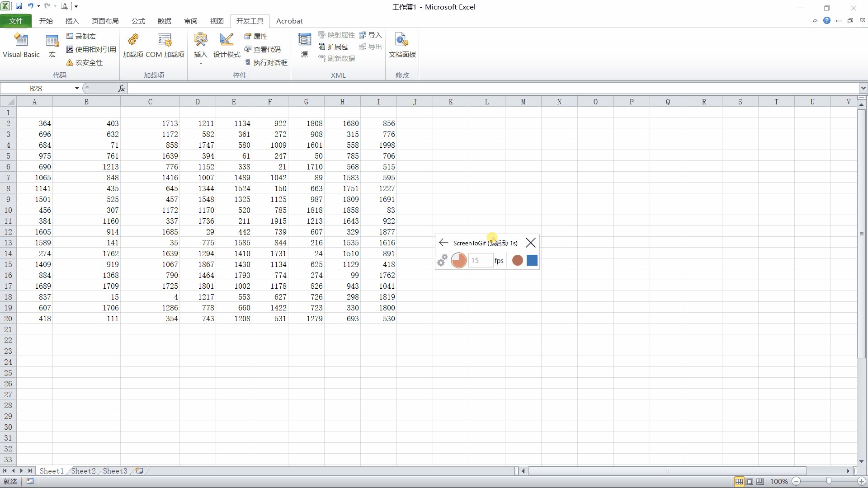Viewport: 868px width, 488px height.
Task: Open the Data (数据) ribbon tab
Action: click(x=164, y=21)
